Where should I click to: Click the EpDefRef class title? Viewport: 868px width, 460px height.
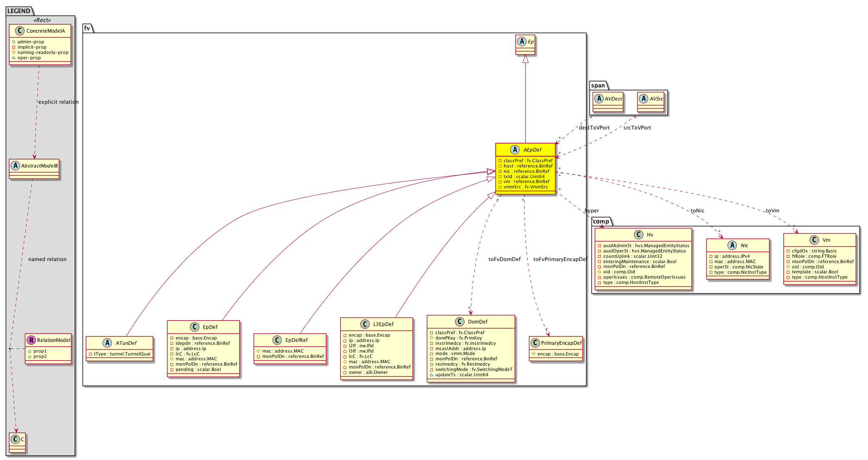[296, 340]
